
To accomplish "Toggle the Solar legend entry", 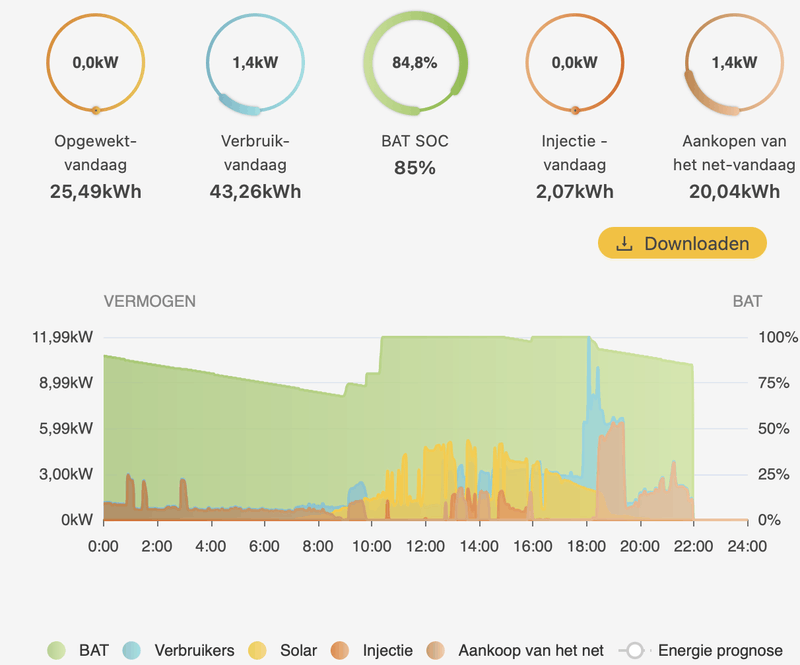I will point(298,650).
